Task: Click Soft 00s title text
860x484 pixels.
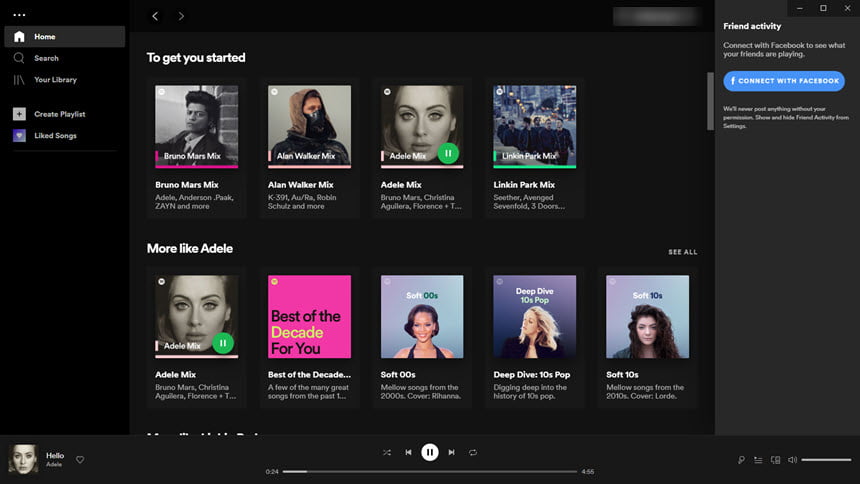Action: pyautogui.click(x=398, y=375)
